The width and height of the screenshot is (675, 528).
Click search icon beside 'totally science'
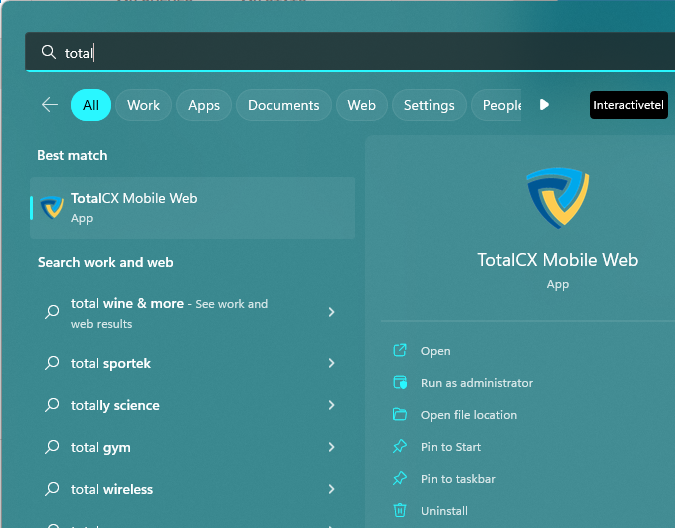[52, 404]
